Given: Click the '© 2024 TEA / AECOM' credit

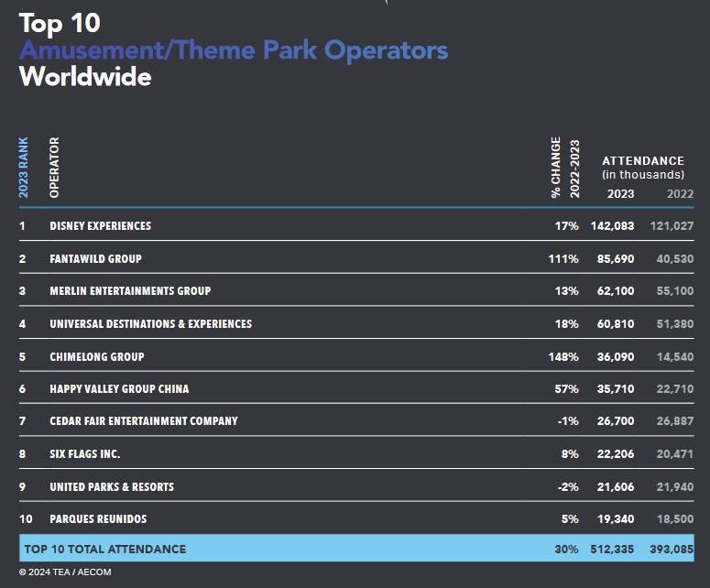Looking at the screenshot, I should [65, 572].
